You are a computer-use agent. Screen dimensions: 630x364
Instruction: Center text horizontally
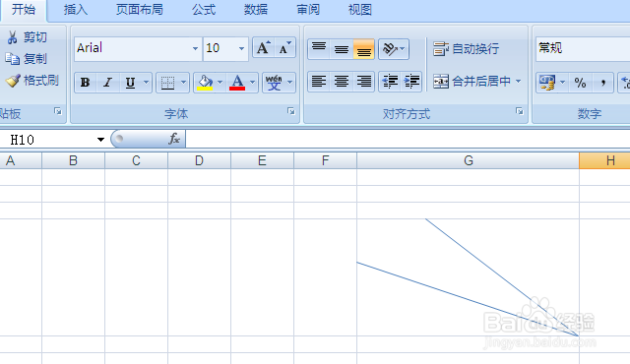pos(342,82)
